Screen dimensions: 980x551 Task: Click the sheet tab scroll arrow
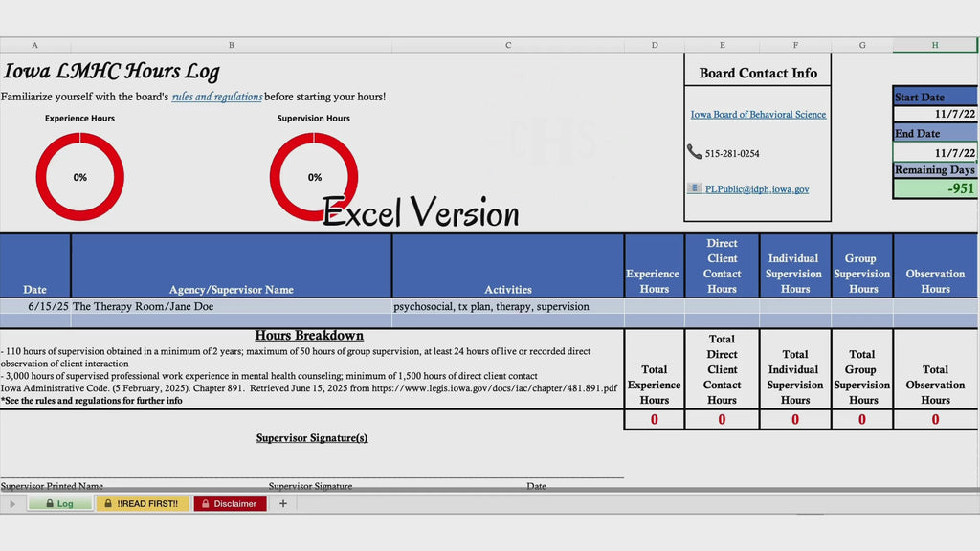click(x=11, y=503)
